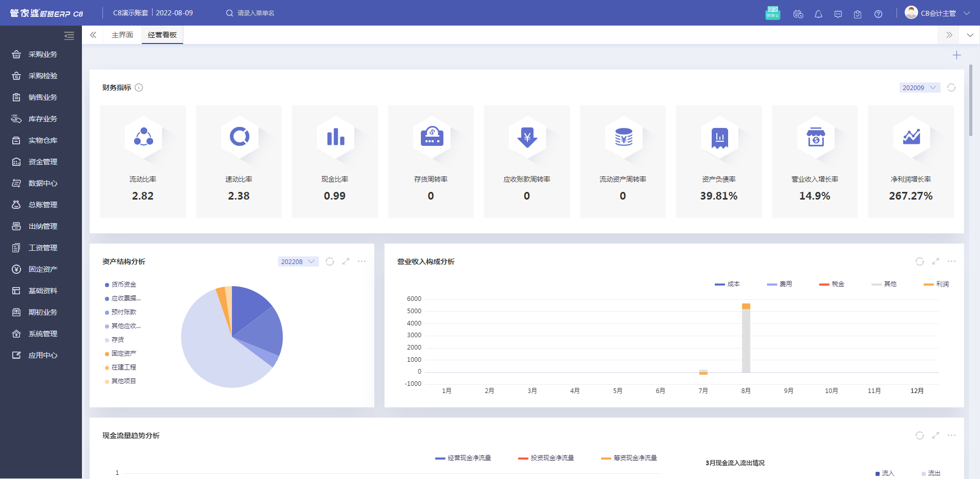Maximize the 资产结构分析 chart
Image resolution: width=980 pixels, height=479 pixels.
tap(346, 262)
